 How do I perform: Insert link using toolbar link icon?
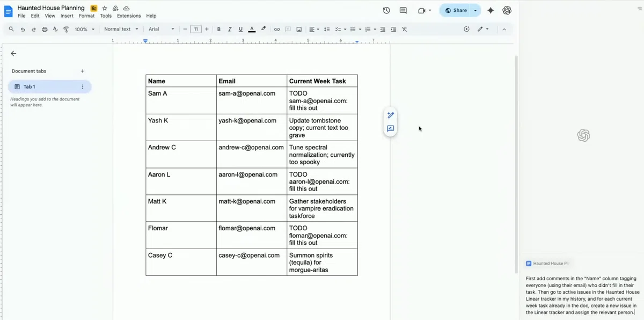[277, 30]
